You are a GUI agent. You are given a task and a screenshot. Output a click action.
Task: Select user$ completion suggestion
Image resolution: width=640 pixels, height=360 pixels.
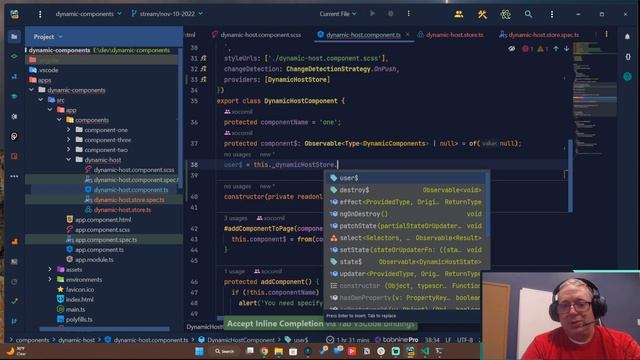[x=407, y=178]
